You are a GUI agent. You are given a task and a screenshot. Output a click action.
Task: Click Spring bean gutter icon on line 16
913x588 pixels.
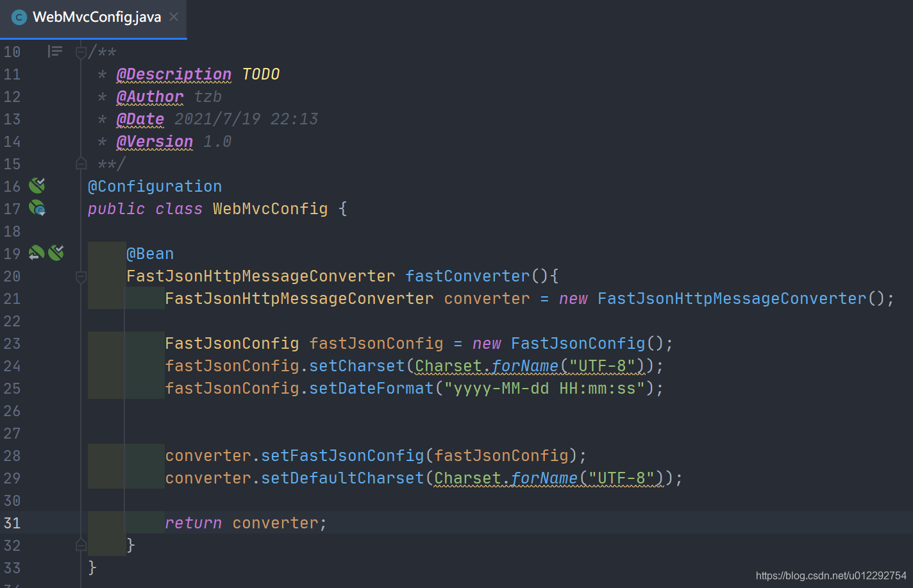tap(37, 186)
